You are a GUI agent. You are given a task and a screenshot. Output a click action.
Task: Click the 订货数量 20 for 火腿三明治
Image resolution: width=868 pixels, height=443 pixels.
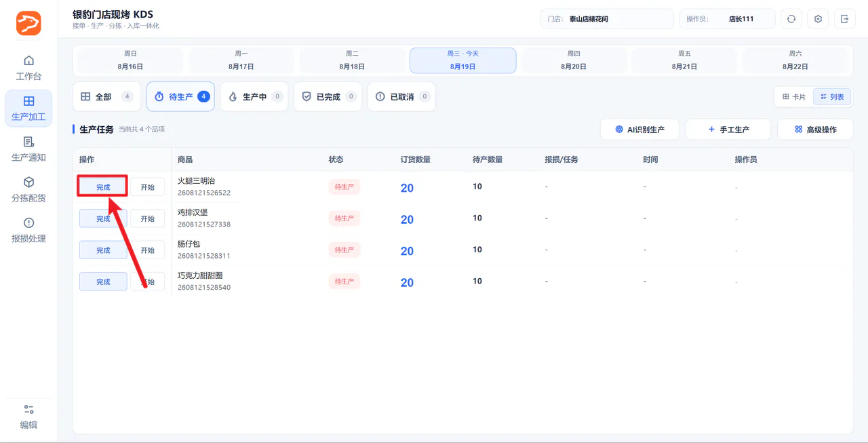click(407, 188)
